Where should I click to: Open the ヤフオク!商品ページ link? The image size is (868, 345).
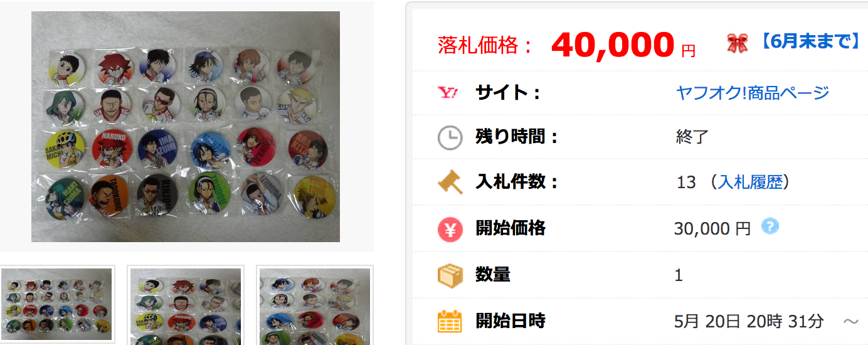pos(753,93)
